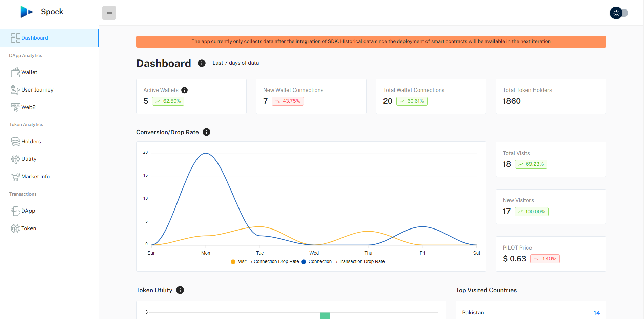Go to User Journey page
This screenshot has width=644, height=319.
click(37, 90)
